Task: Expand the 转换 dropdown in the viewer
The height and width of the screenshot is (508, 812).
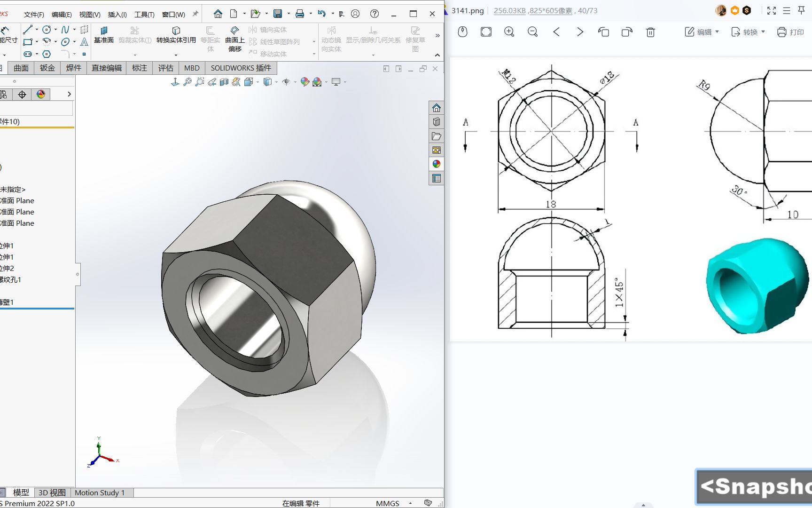Action: (x=762, y=32)
